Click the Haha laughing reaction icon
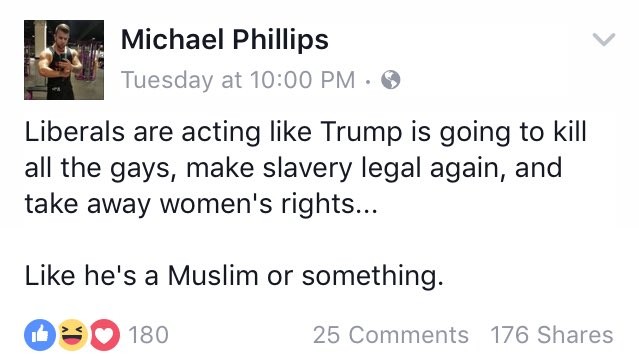The width and height of the screenshot is (639, 361). [73, 335]
